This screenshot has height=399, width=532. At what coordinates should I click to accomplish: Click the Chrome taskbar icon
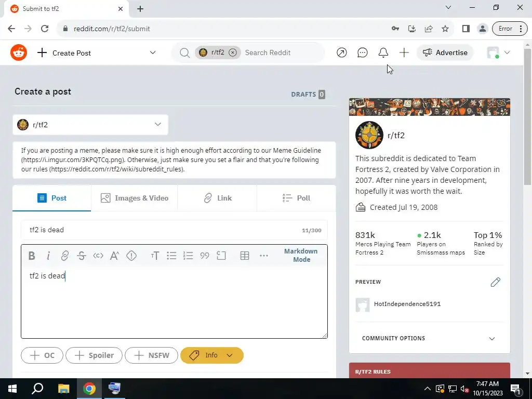click(x=89, y=389)
